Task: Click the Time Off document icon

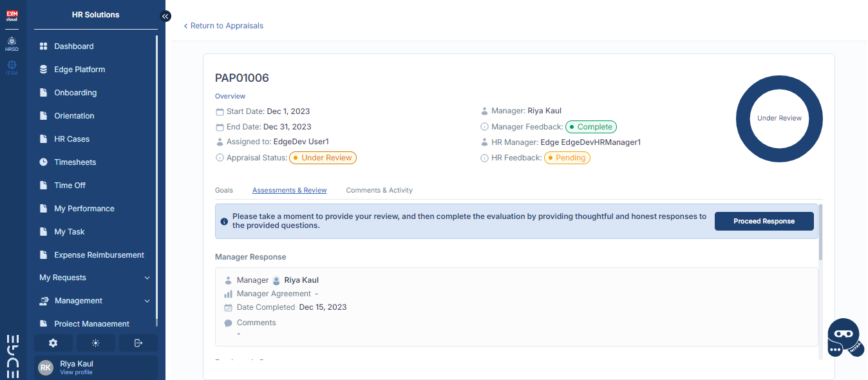Action: (x=43, y=185)
